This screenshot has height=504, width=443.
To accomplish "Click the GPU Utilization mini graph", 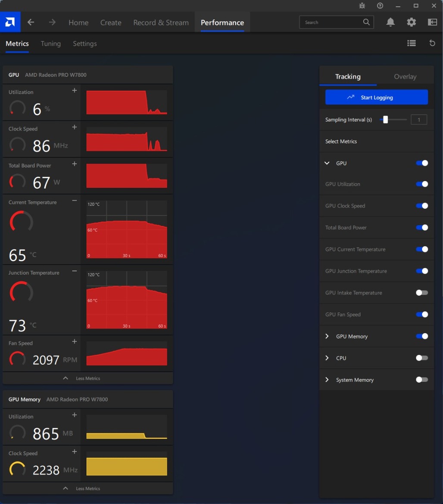I will coord(127,102).
